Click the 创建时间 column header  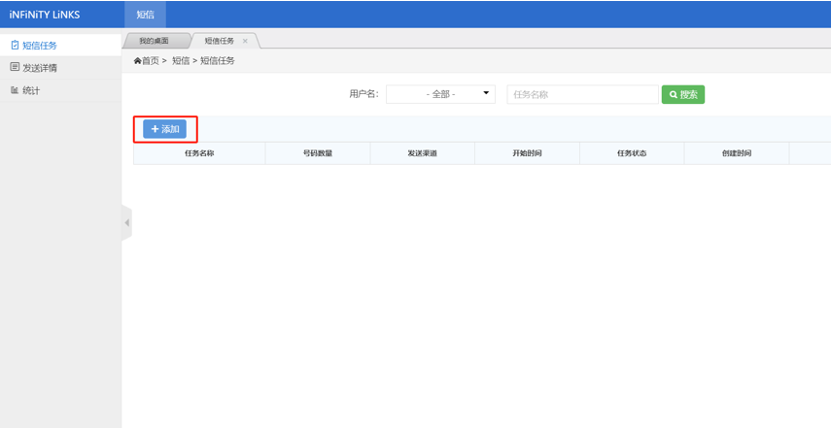(x=736, y=154)
